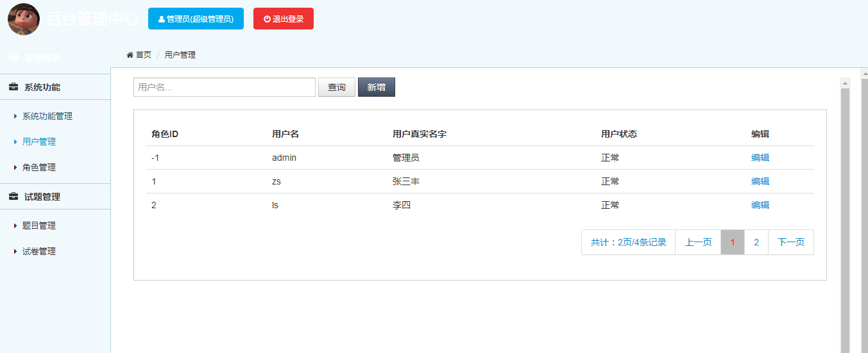Click the menu list icon in sidebar header

[13, 58]
